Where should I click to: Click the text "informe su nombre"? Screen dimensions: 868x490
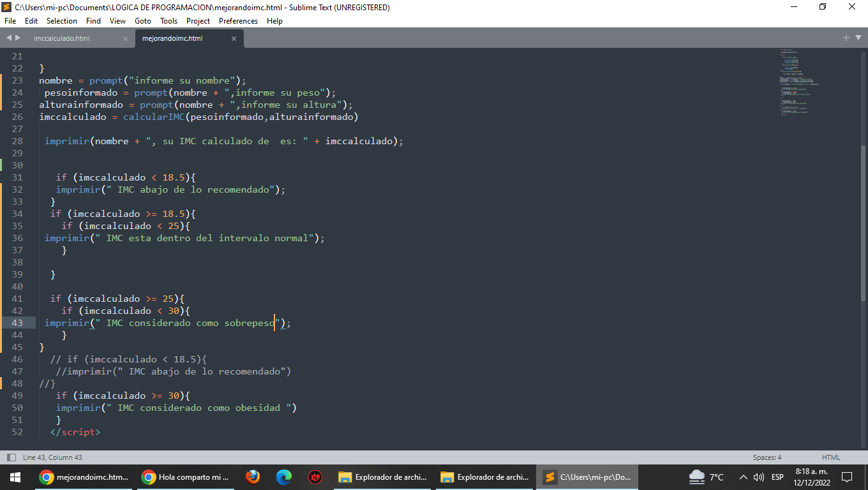pos(182,80)
